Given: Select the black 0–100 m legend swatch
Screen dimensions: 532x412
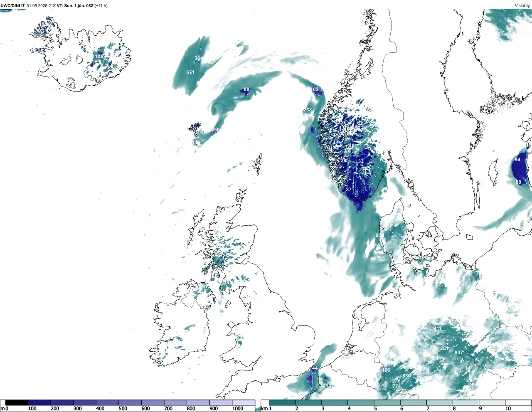Looking at the screenshot, I should (x=17, y=402).
